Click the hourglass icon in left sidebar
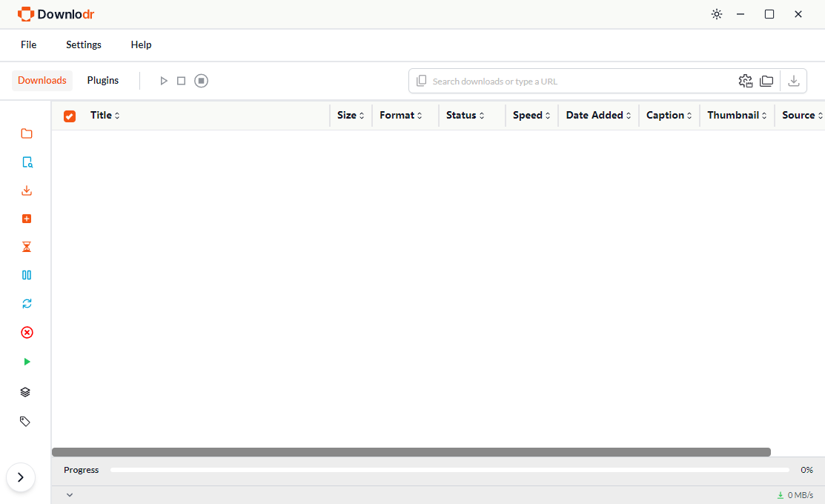 tap(27, 247)
